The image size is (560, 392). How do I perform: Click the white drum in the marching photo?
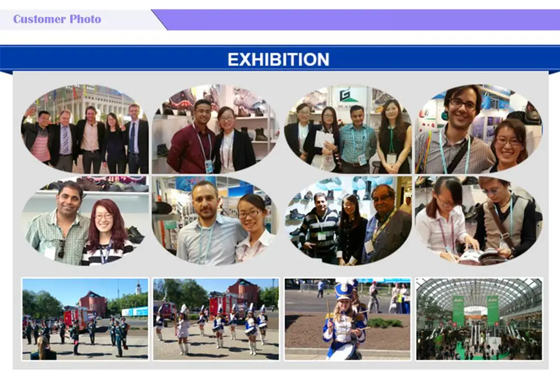250,330
